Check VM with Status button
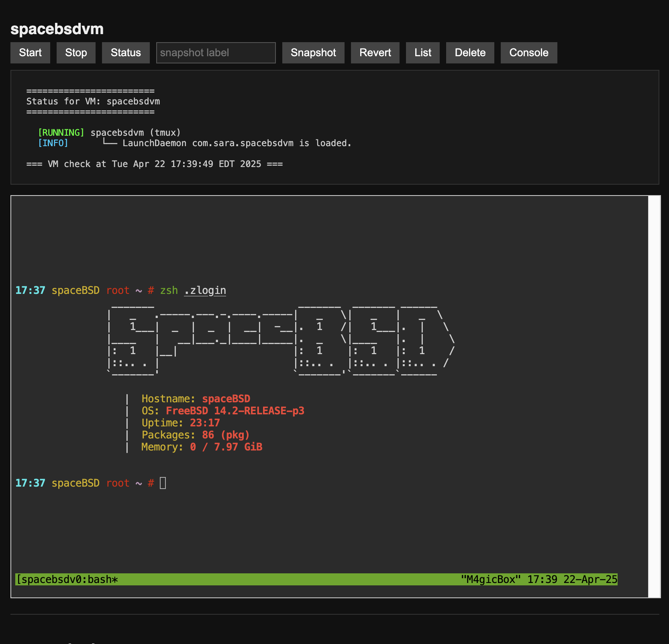Image resolution: width=669 pixels, height=644 pixels. [x=126, y=53]
